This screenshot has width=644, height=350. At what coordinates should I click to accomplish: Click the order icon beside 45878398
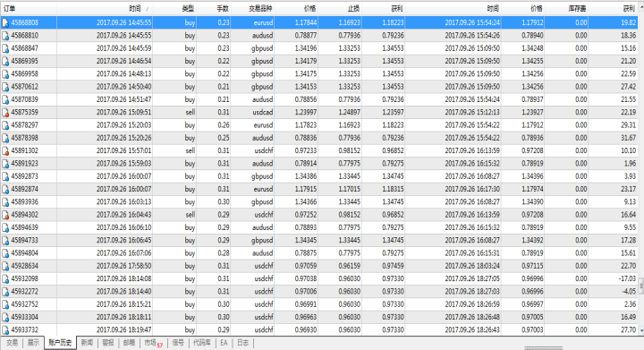[x=5, y=138]
